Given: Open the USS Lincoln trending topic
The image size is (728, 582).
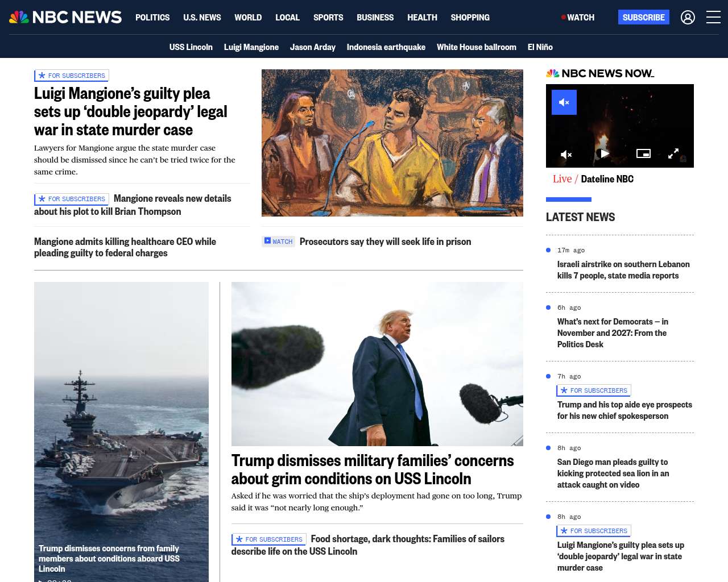Looking at the screenshot, I should pyautogui.click(x=191, y=47).
